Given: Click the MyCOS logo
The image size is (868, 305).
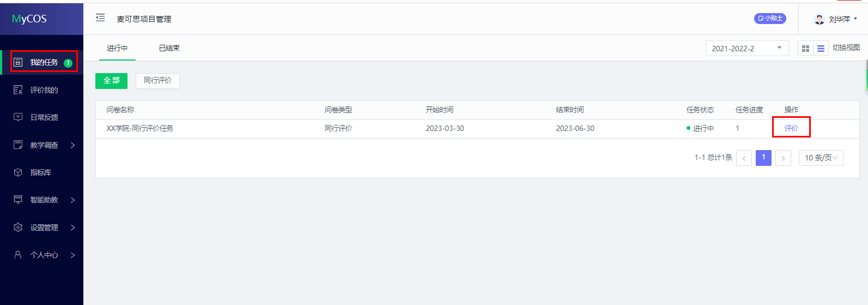Looking at the screenshot, I should [29, 19].
